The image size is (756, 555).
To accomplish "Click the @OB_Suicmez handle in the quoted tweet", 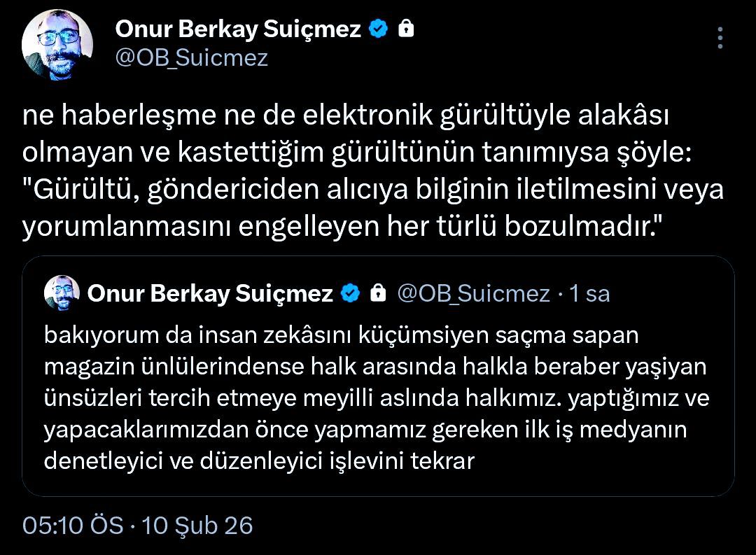I will 473,294.
